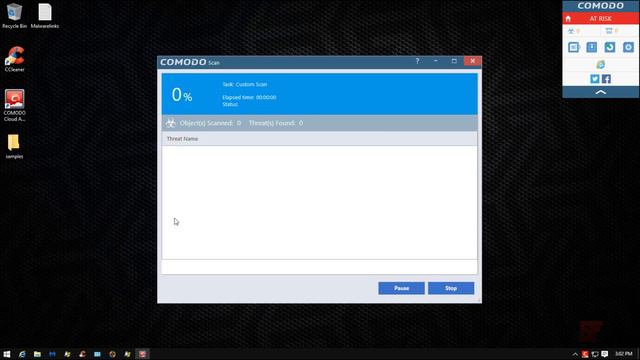Click the COMODO logo on widget
Viewport: 640px width, 360px height.
600,6
